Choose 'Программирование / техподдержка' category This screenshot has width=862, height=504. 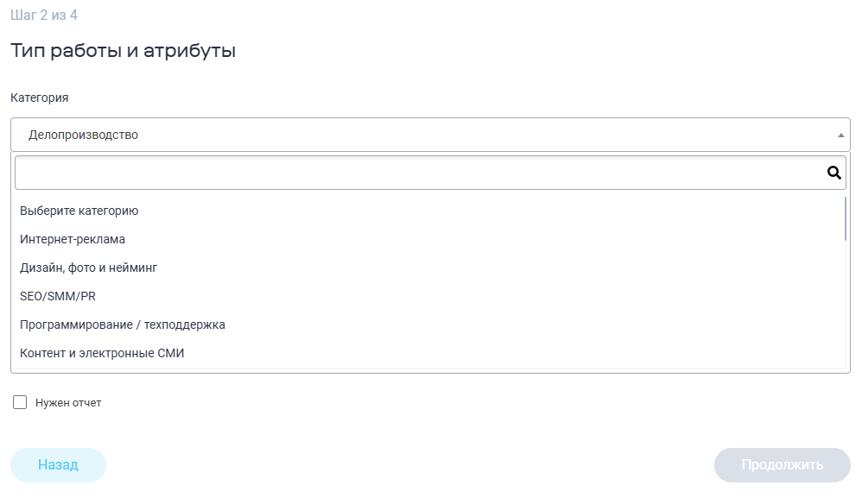click(x=123, y=324)
